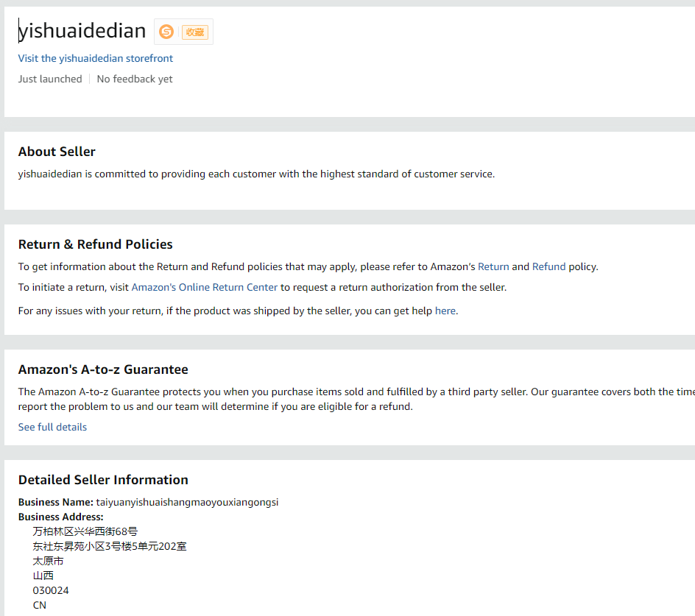Go to Amazon's Online Return Center
The height and width of the screenshot is (616, 695).
point(205,287)
